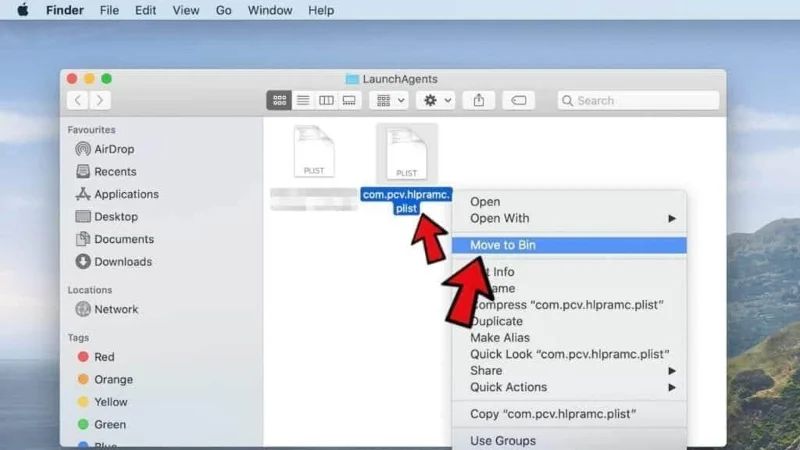This screenshot has width=800, height=450.
Task: Go back with the left chevron button
Action: [78, 101]
